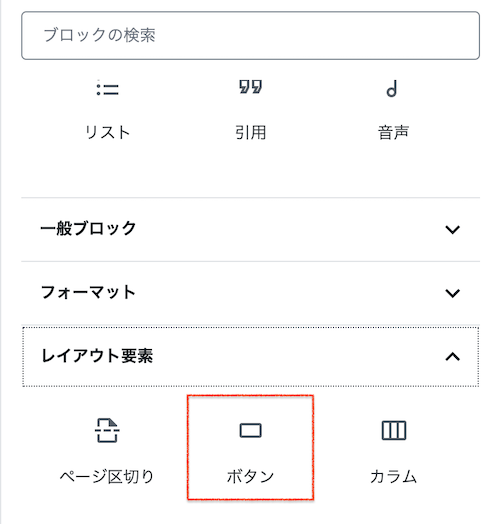This screenshot has width=500, height=524.
Task: Choose the red-outlined ボタン block tile
Action: (x=250, y=447)
